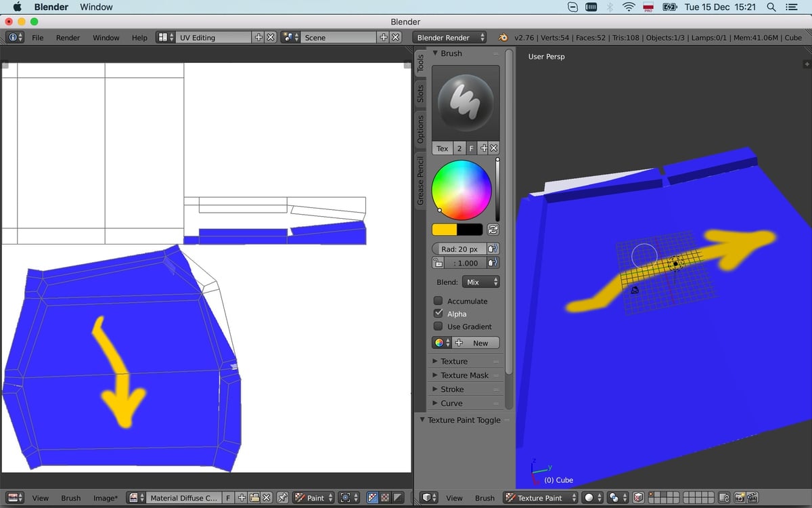Viewport: 812px width, 508px height.
Task: Open the pivot point selector in UV editor header
Action: (346, 498)
